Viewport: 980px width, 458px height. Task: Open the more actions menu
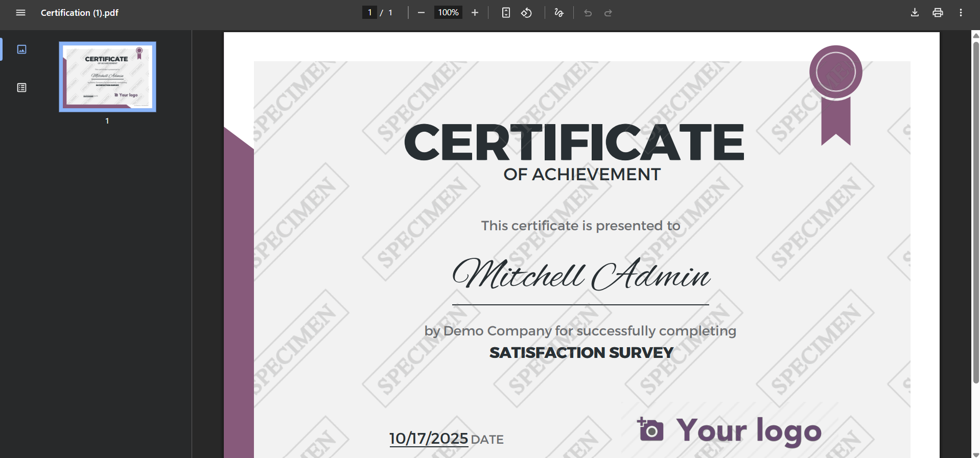pyautogui.click(x=961, y=13)
